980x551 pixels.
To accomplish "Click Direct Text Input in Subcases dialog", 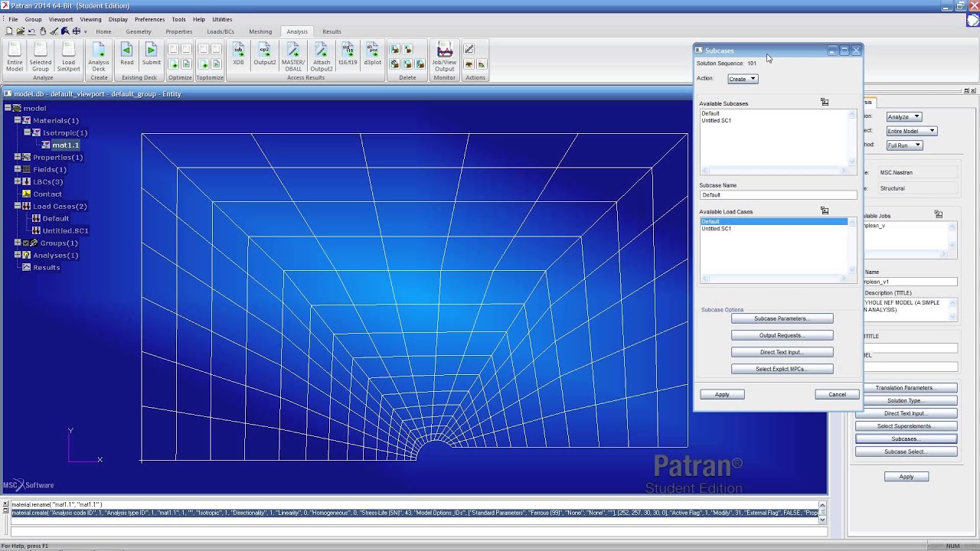I will 782,352.
